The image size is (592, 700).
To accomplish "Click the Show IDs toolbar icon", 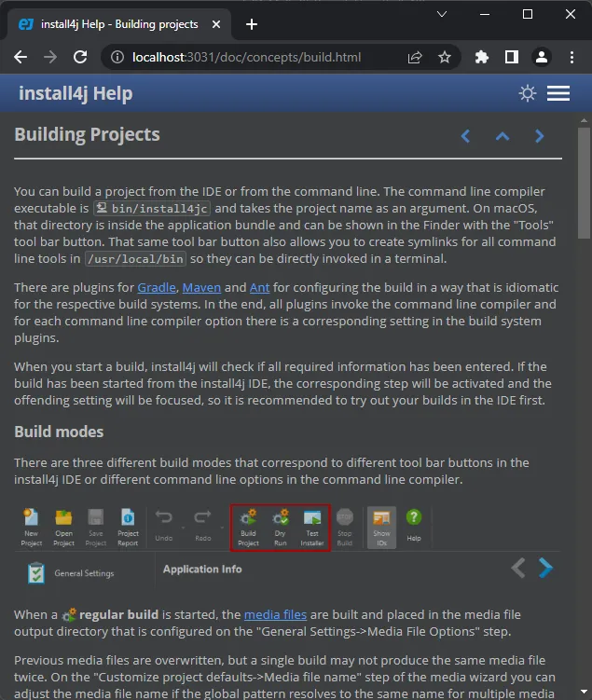I will pos(381,528).
